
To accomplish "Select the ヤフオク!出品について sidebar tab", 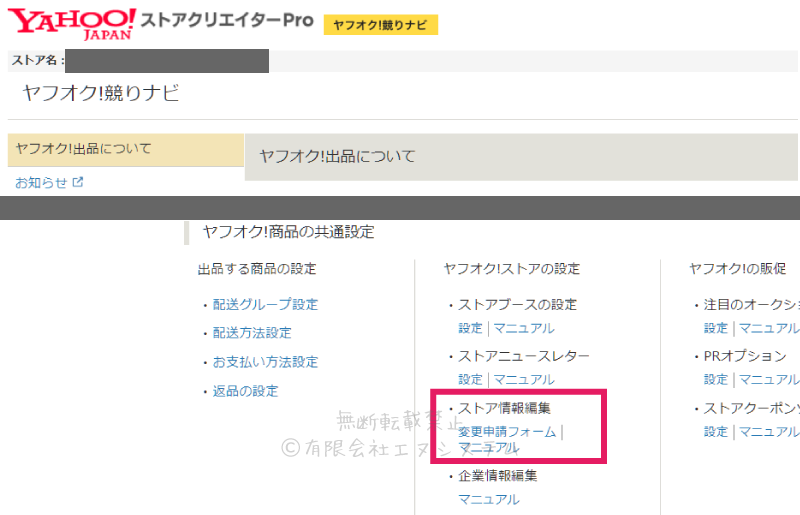I will (126, 149).
